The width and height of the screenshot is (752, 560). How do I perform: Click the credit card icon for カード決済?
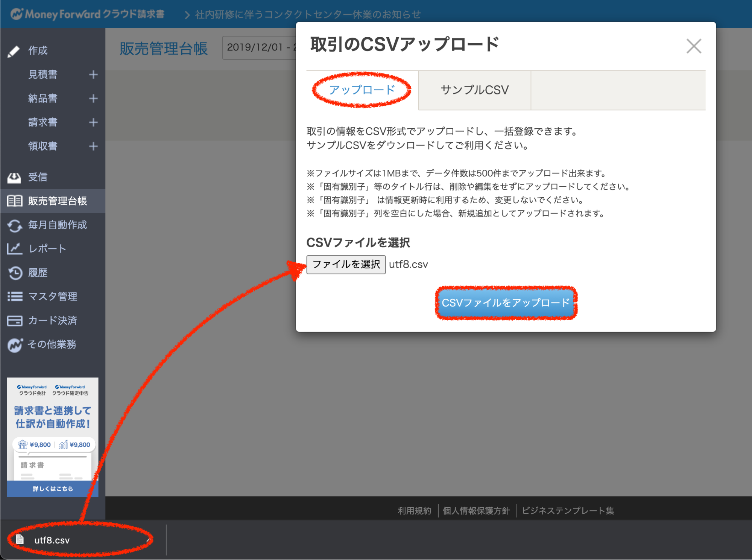(15, 321)
